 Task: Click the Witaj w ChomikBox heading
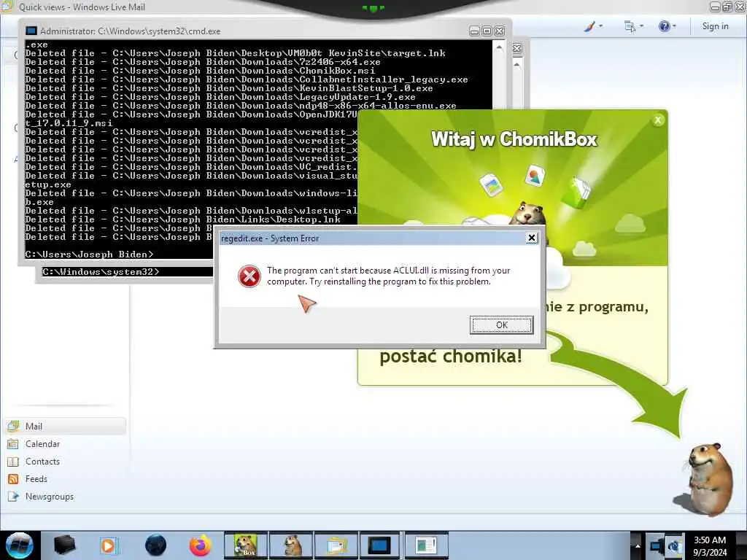click(514, 139)
